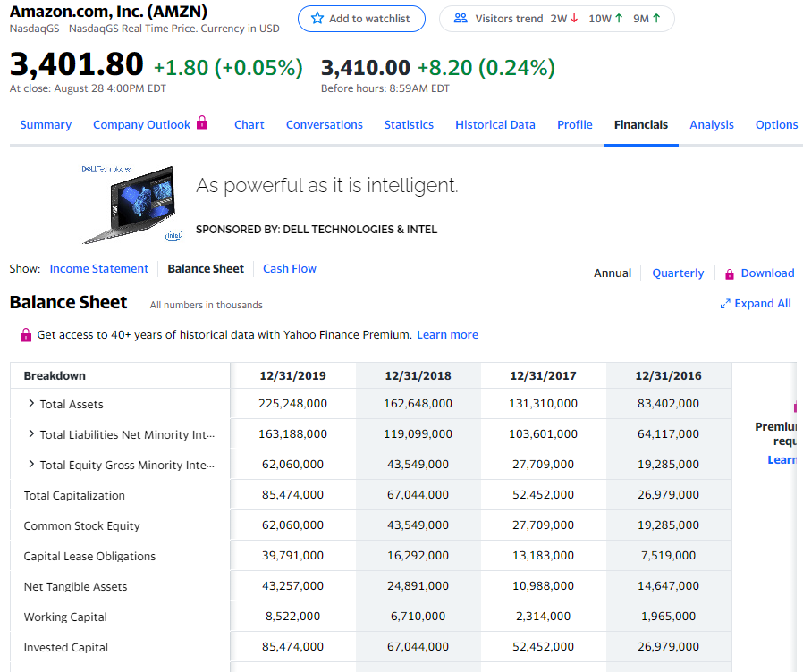Click the Net Tangible Assets value 14,647,000
Screen dimensions: 803x672
pos(668,585)
